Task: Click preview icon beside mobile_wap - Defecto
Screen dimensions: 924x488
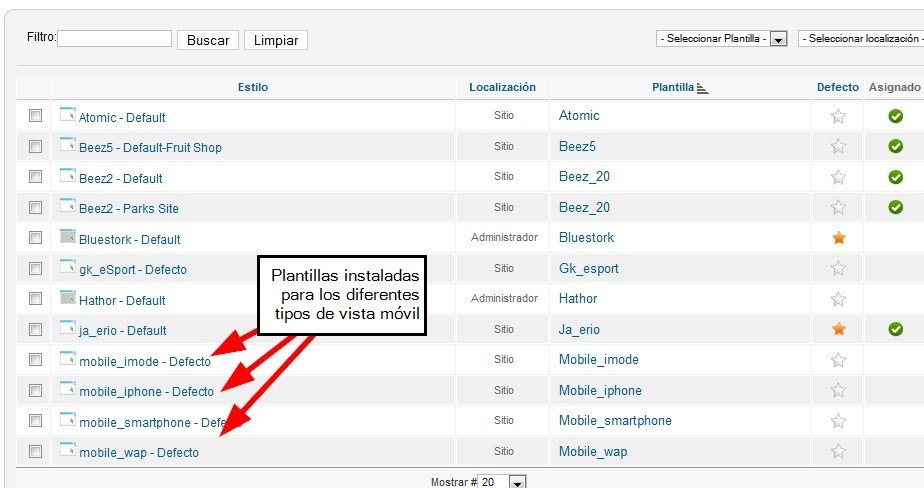Action: coord(68,449)
